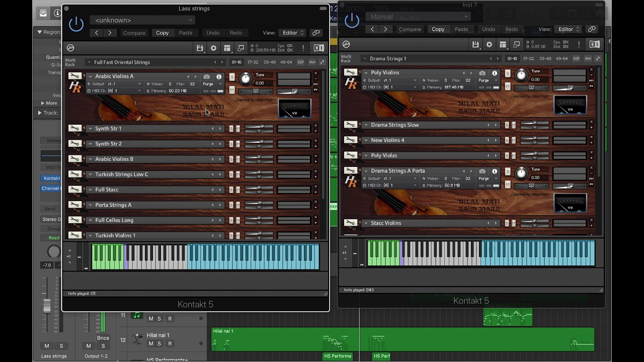This screenshot has width=644, height=362.
Task: Open save (floppy) menu in Inst 7 Kontakt
Action: [475, 45]
